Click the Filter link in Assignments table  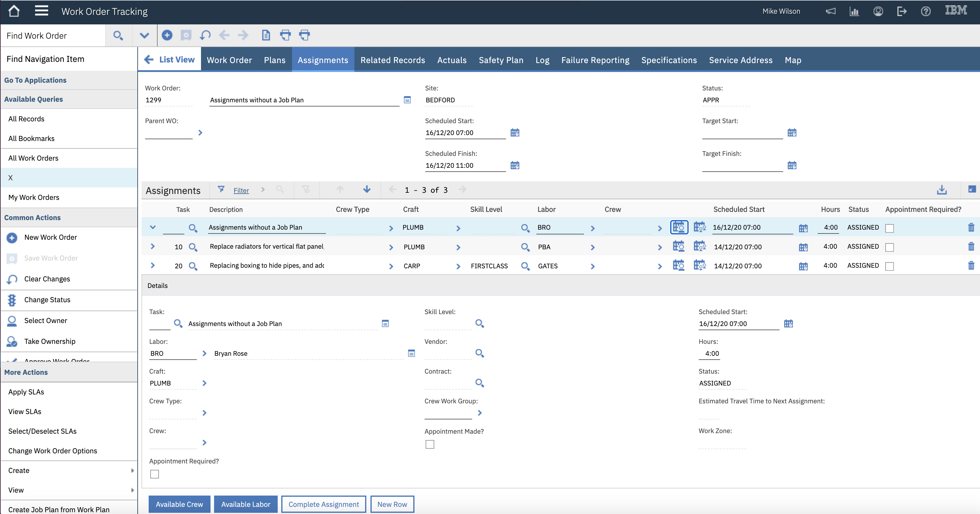click(x=241, y=191)
